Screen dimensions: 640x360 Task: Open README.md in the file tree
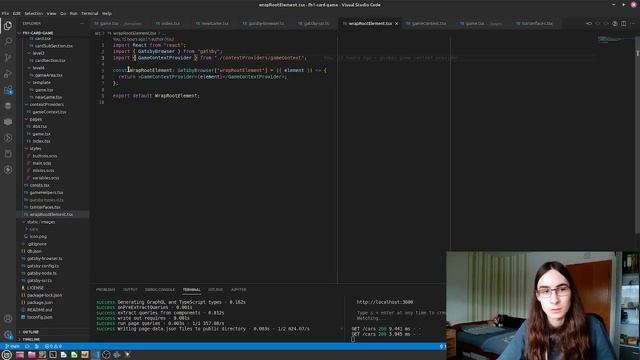point(39,310)
